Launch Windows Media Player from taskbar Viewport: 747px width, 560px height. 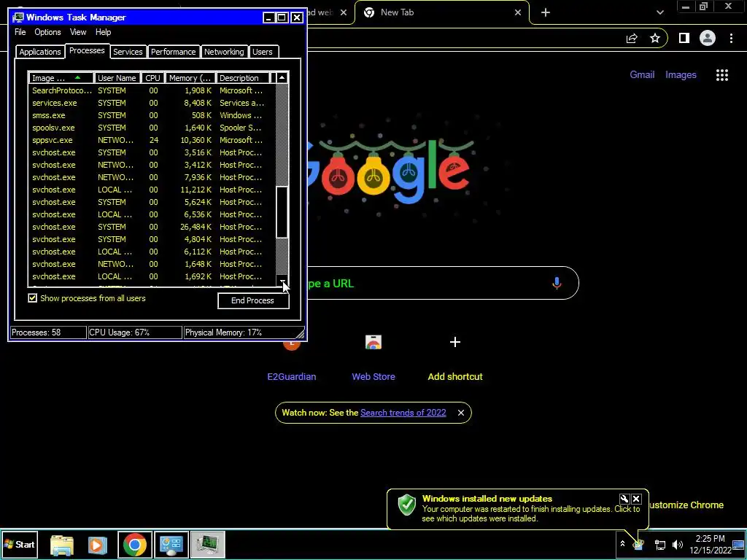pos(98,545)
